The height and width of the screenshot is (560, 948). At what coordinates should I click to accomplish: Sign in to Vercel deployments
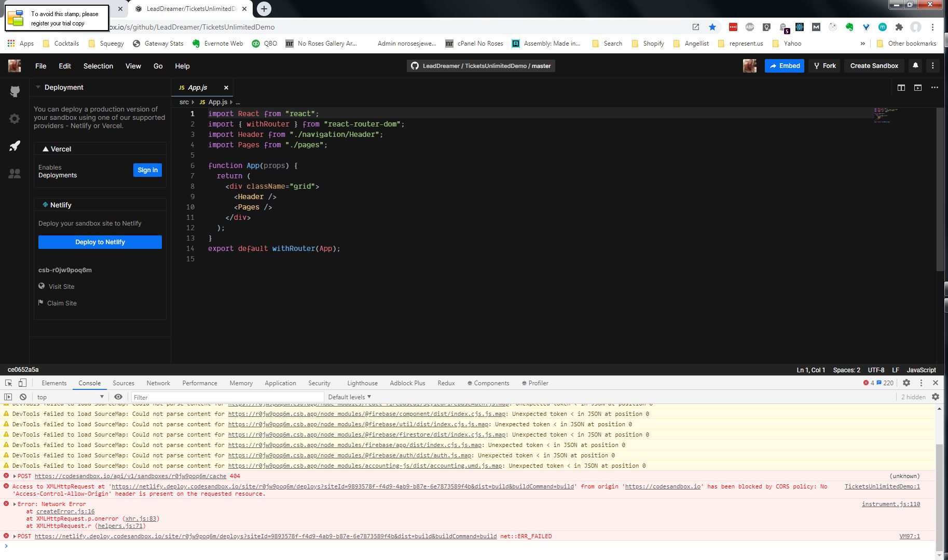point(147,170)
